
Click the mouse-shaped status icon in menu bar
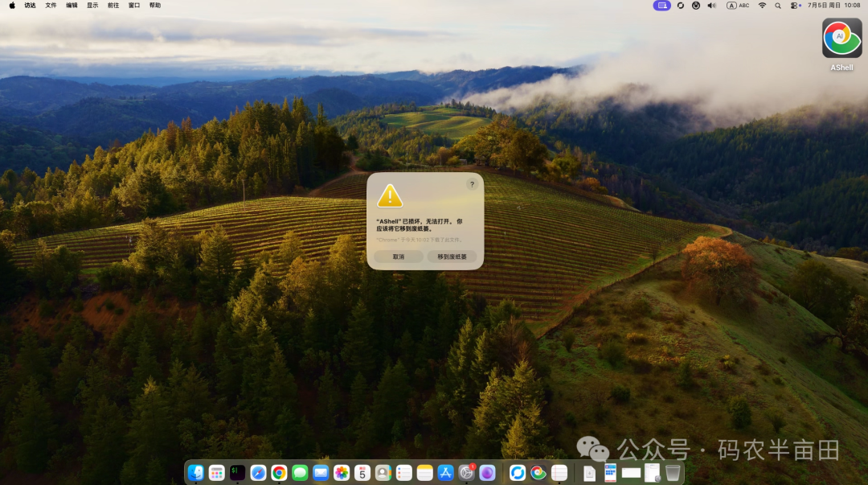point(696,6)
